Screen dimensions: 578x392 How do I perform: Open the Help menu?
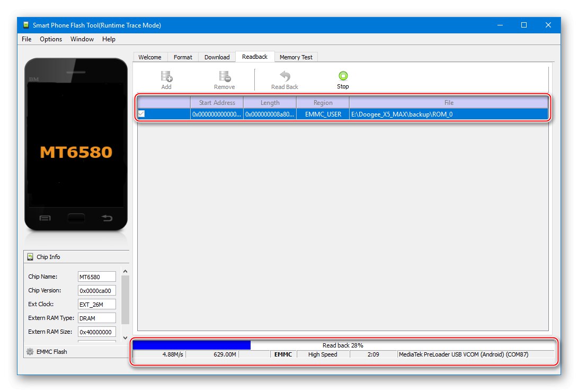pos(109,39)
